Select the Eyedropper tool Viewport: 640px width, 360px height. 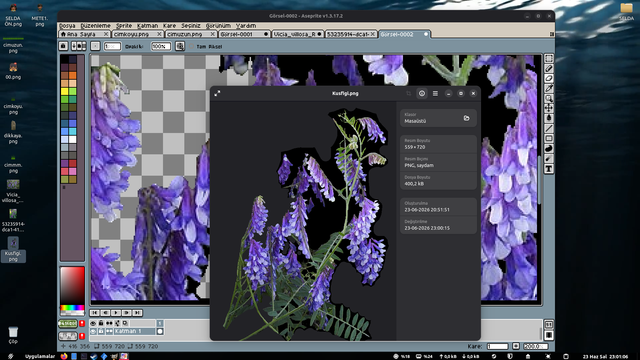[549, 88]
